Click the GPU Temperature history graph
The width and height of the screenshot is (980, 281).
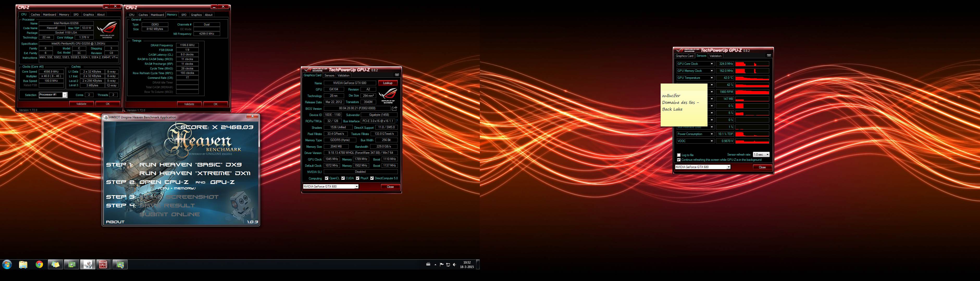752,78
